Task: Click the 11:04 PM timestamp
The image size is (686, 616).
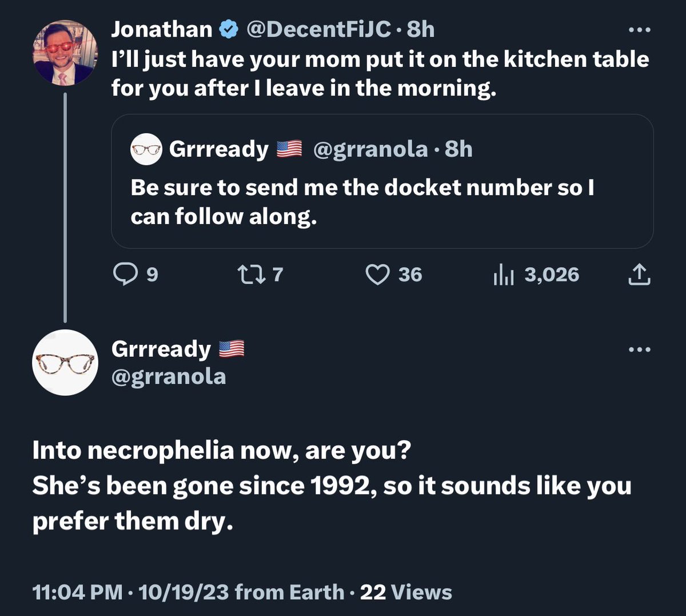Action: pos(77,592)
